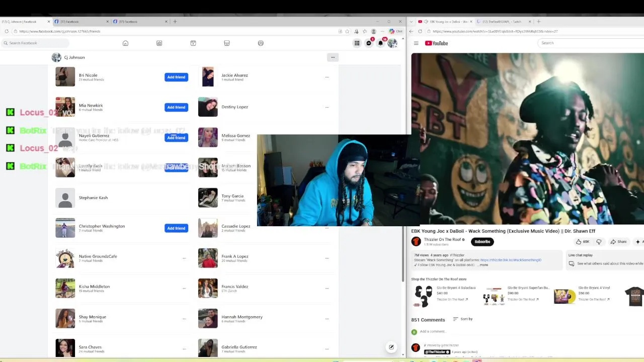Open Francis Valdez friend profile
644x362 pixels.
click(234, 287)
